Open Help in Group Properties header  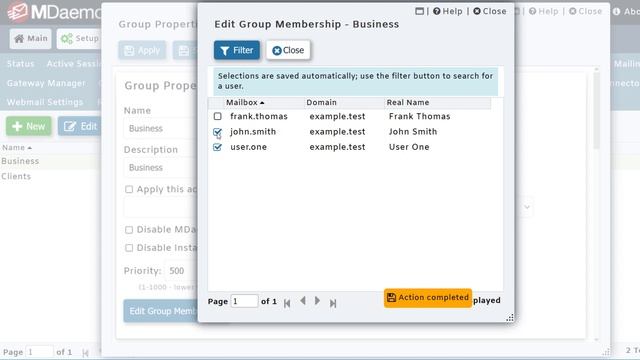[x=544, y=11]
